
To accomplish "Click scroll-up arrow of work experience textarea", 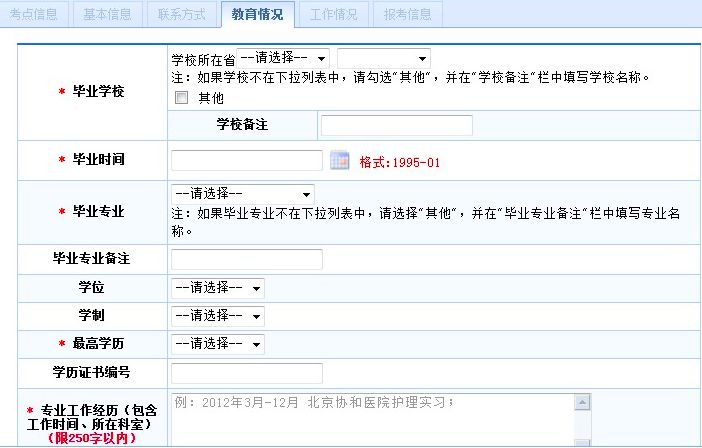I will (582, 402).
